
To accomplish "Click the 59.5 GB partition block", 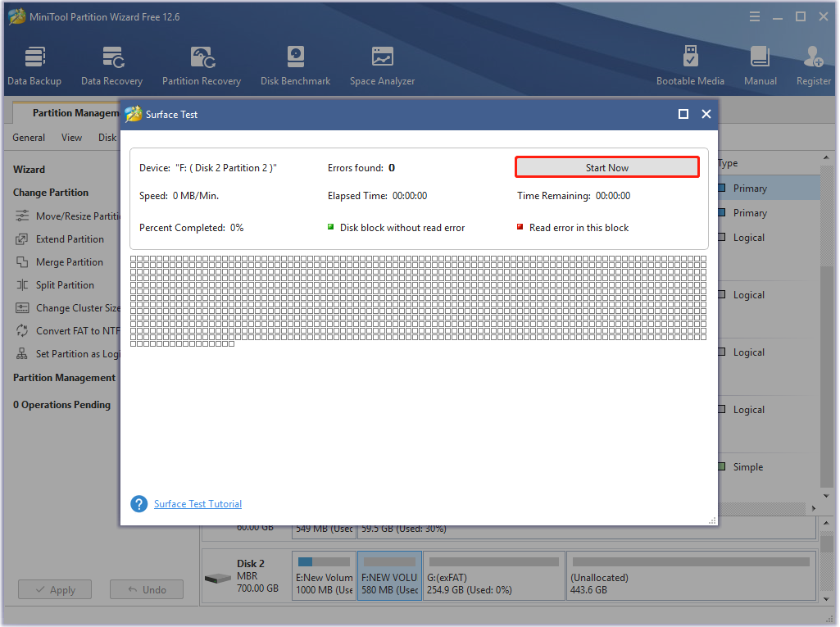I will coord(586,531).
